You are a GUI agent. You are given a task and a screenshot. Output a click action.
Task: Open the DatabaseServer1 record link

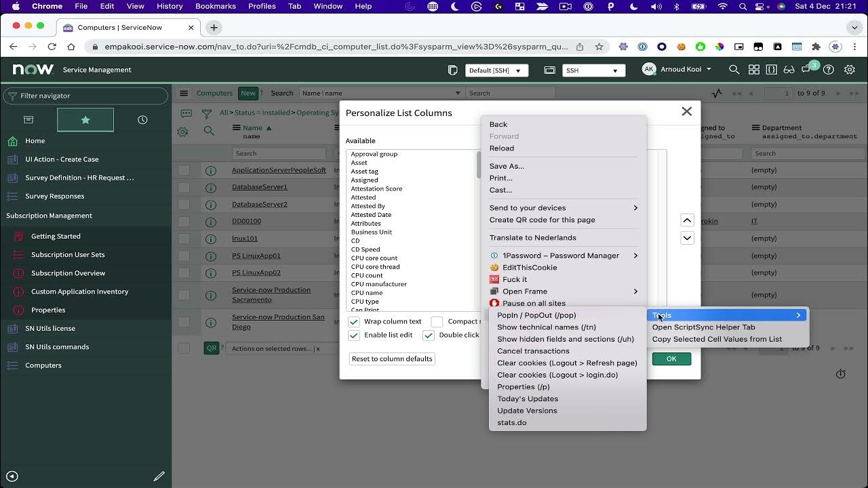pyautogui.click(x=260, y=187)
